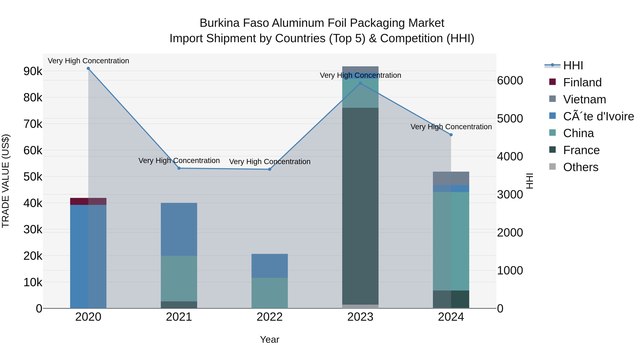Image resolution: width=644 pixels, height=362 pixels.
Task: Click the 2020 Very High Concentration annotation
Action: (89, 61)
